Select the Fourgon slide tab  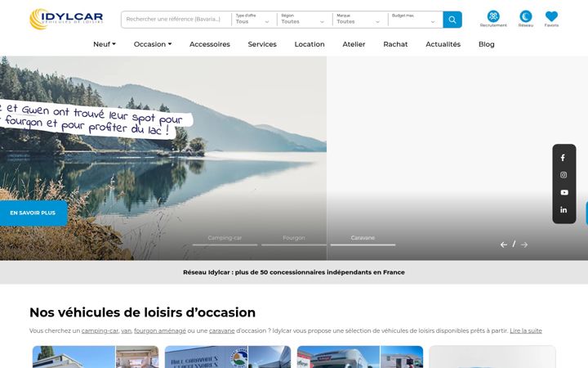coord(294,240)
